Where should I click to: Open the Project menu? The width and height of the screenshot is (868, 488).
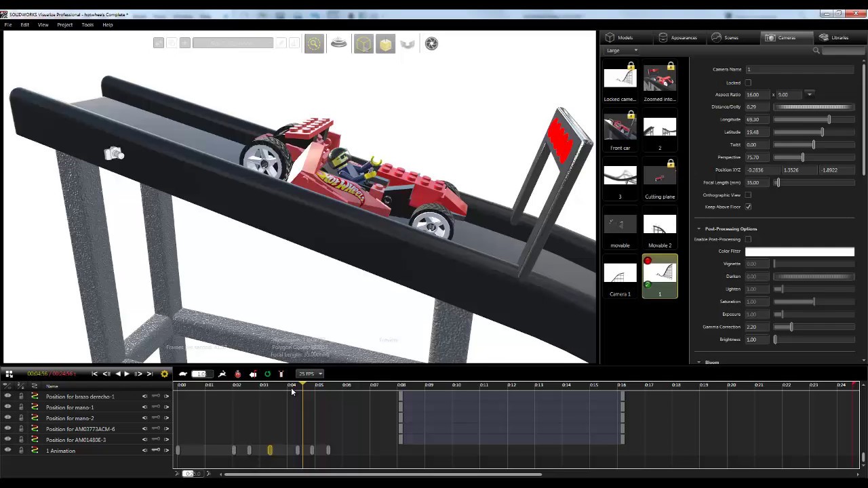(x=65, y=24)
